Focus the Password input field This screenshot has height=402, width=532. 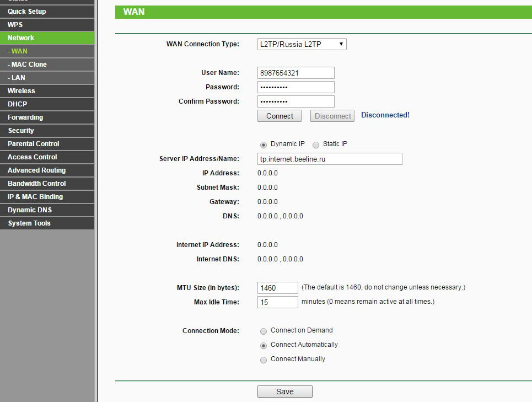(295, 87)
